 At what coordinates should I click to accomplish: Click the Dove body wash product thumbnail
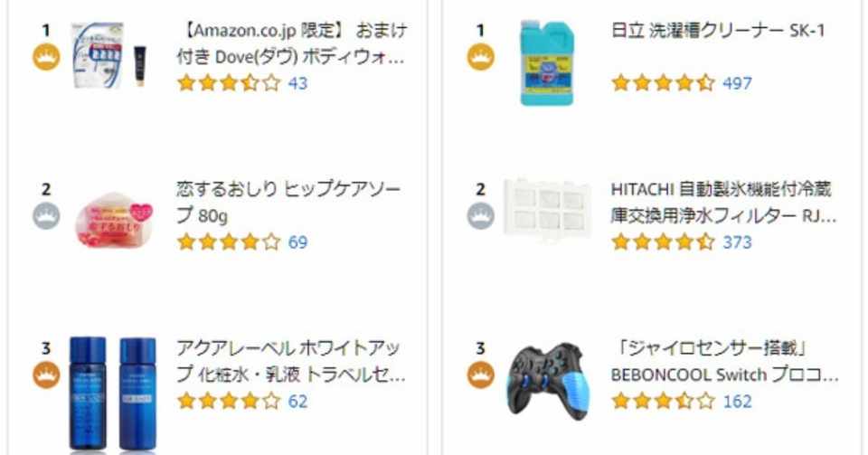(x=108, y=56)
